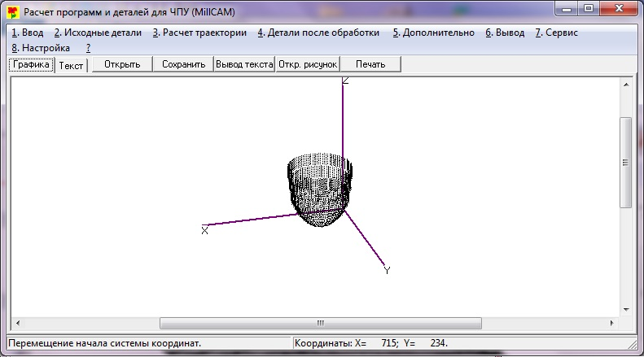Click vertical scrollbar down arrow
The image size is (644, 357).
point(626,310)
